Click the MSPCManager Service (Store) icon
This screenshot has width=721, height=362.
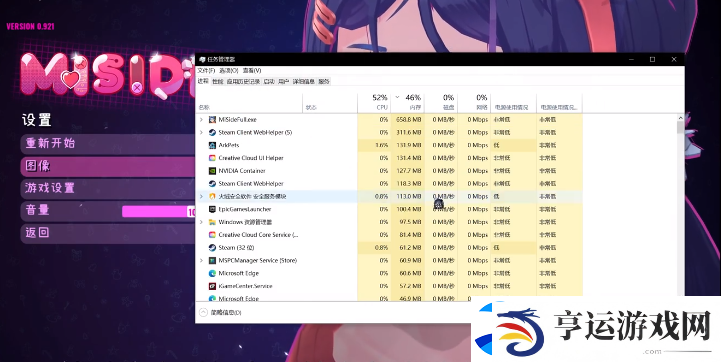[x=212, y=260]
